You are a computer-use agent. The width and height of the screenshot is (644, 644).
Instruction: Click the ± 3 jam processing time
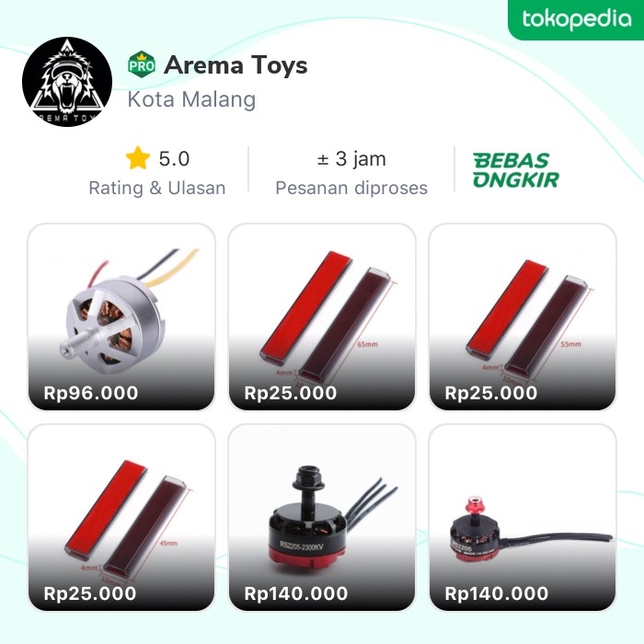[x=351, y=159]
